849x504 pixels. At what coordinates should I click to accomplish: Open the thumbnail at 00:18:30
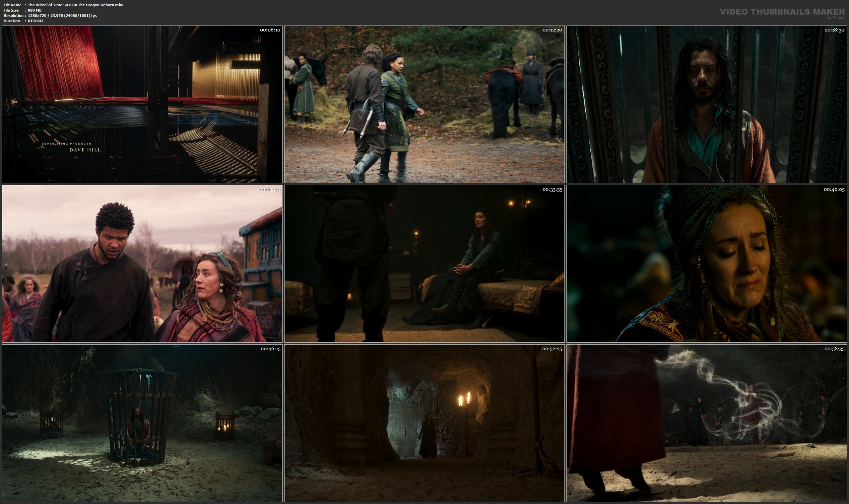click(x=707, y=104)
